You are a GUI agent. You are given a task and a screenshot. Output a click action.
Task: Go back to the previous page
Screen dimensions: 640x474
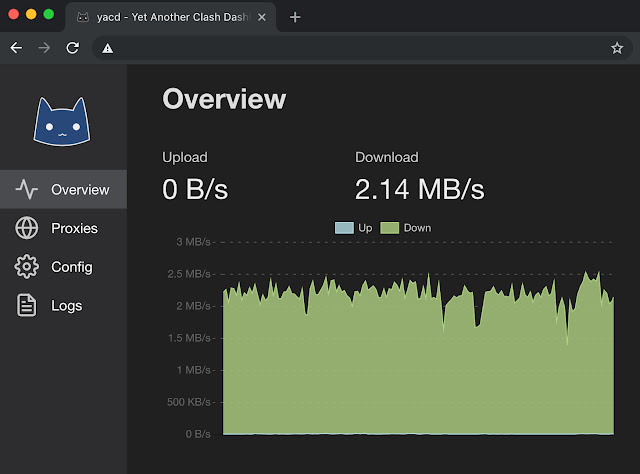pyautogui.click(x=16, y=48)
